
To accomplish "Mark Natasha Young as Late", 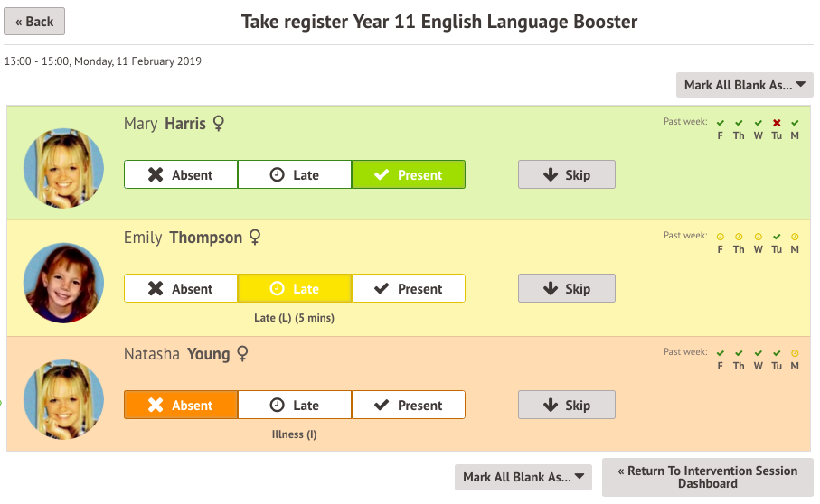I will 295,406.
